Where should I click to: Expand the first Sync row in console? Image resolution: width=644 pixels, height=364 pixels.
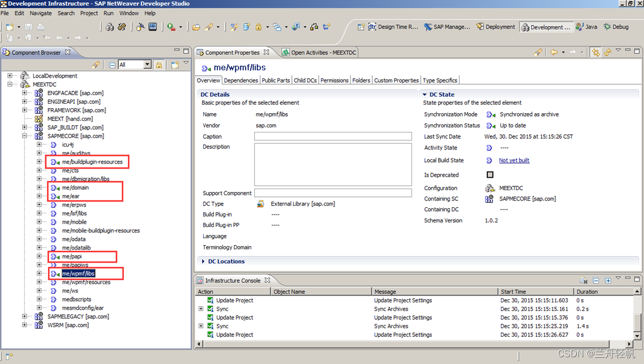[201, 309]
